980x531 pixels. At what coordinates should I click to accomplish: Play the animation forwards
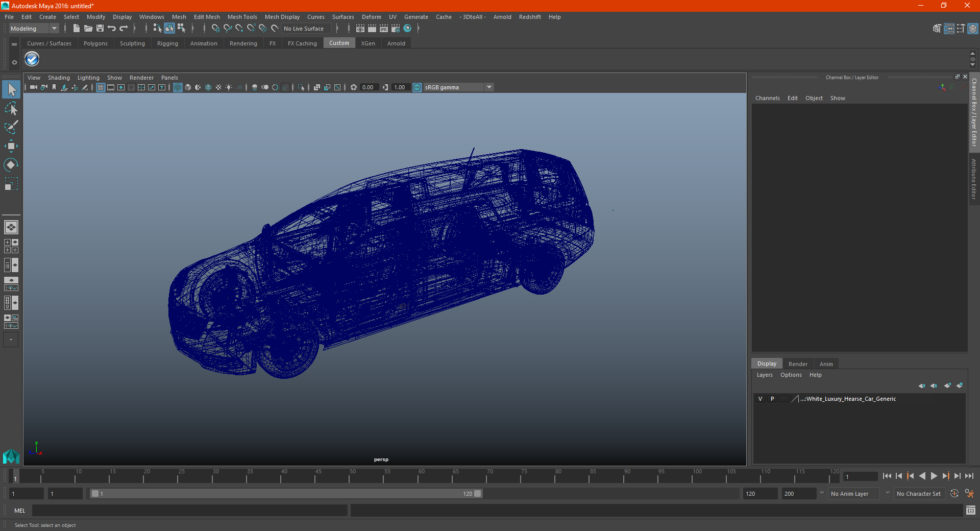(x=934, y=476)
